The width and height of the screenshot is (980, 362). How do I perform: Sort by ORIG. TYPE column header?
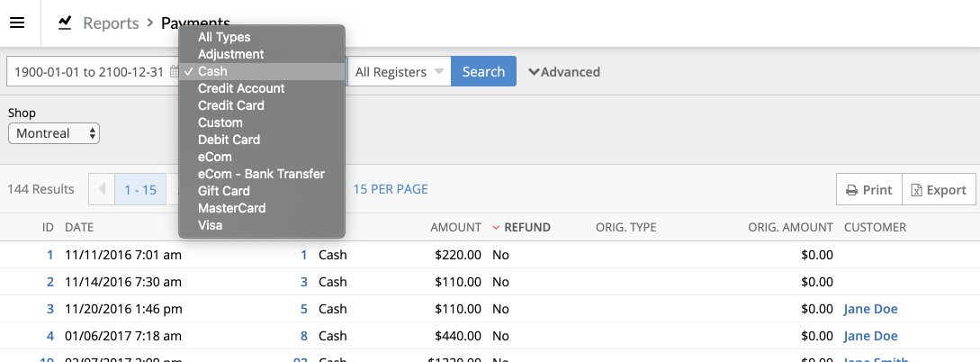[625, 227]
